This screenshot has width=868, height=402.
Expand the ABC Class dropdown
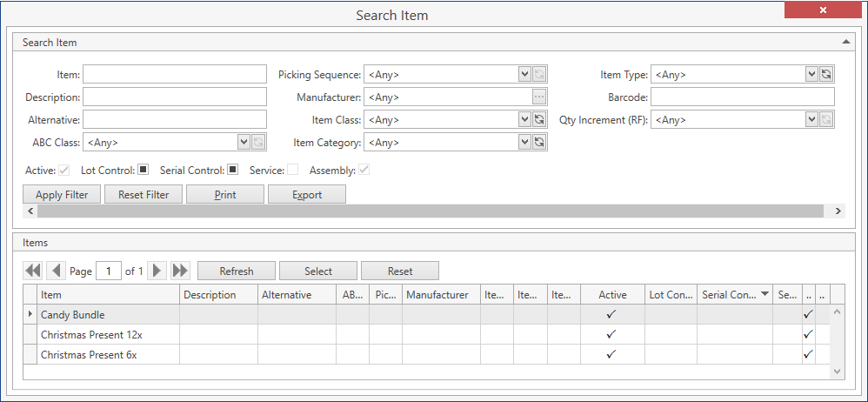point(244,142)
